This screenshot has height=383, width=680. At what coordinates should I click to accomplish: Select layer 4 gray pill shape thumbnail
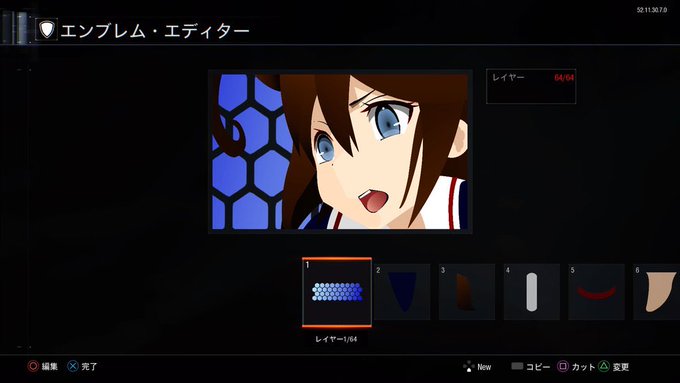tap(532, 292)
